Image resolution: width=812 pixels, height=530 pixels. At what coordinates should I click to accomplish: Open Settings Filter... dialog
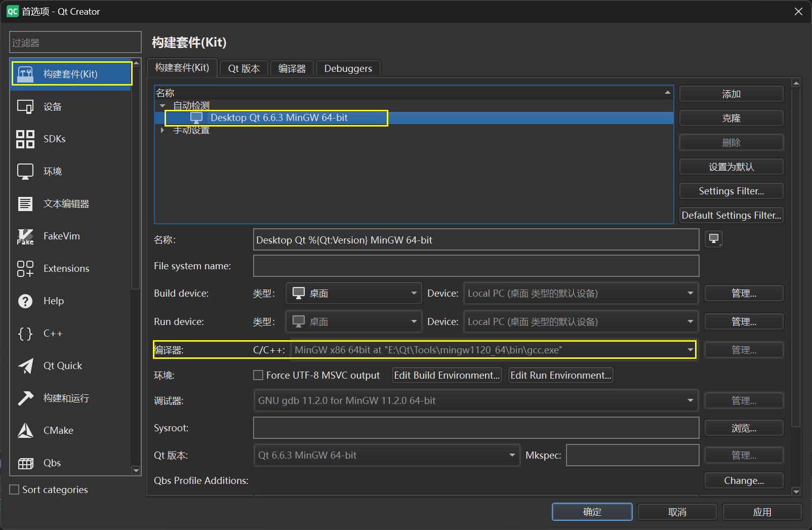732,191
